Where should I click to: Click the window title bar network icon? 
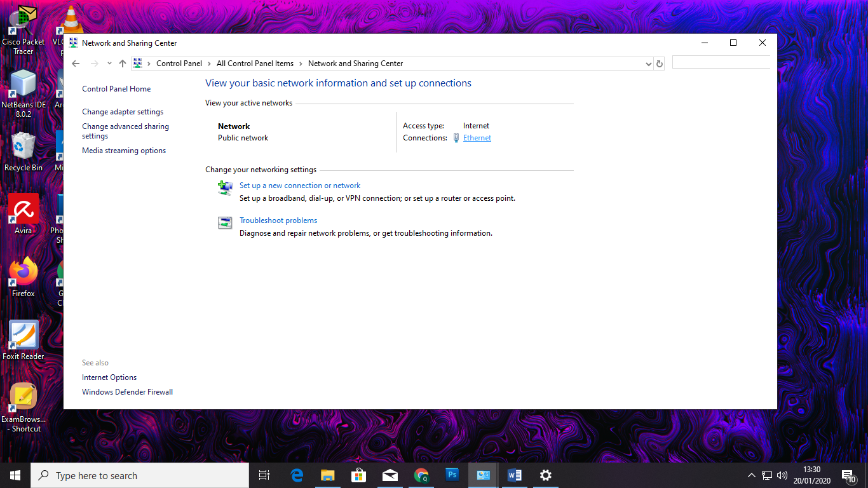pos(74,43)
